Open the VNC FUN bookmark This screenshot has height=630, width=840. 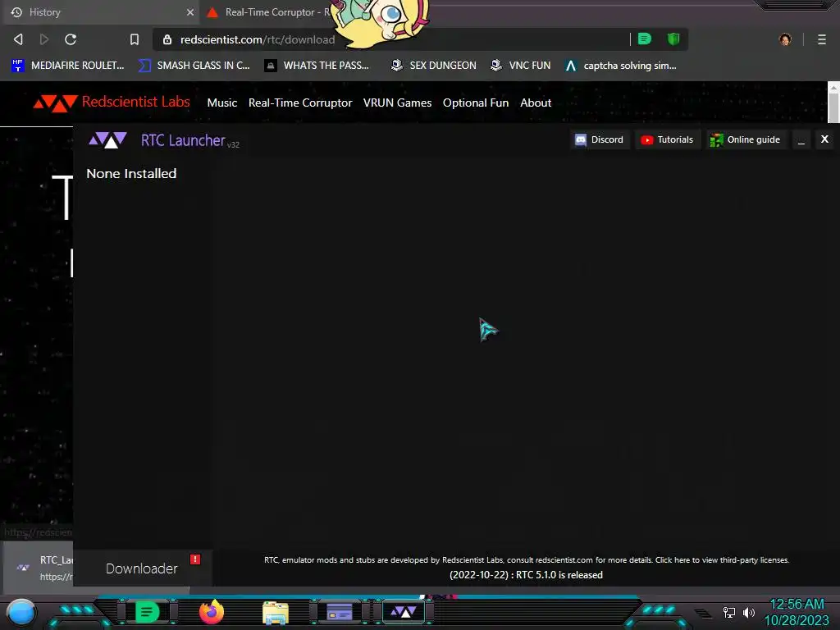(521, 66)
